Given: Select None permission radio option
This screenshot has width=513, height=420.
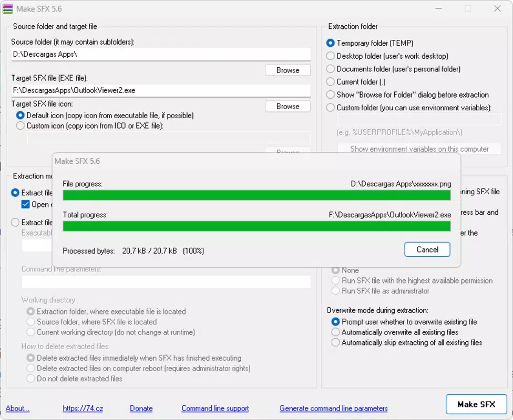Looking at the screenshot, I should [345, 270].
